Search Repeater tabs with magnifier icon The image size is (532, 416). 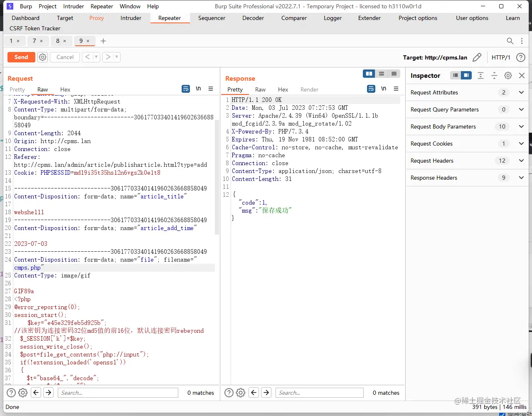point(510,41)
